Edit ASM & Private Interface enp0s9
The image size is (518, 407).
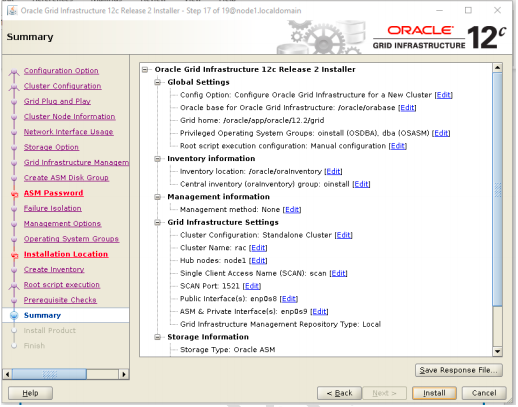click(x=319, y=312)
